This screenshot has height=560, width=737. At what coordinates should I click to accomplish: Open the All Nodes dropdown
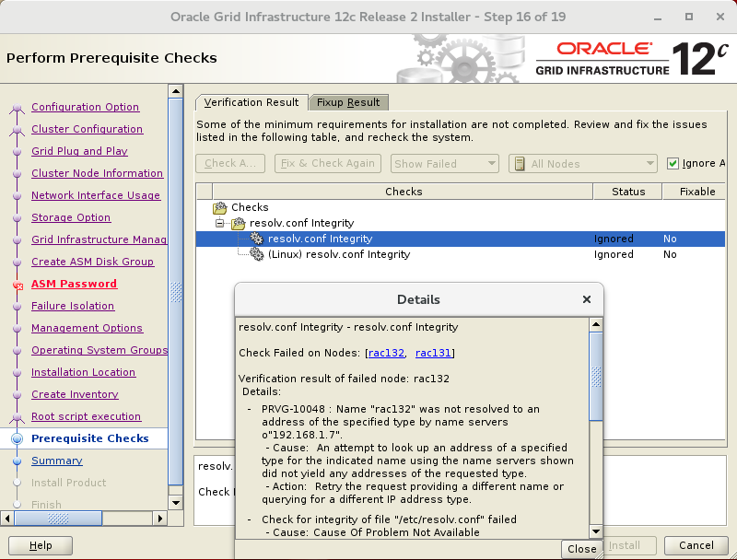pyautogui.click(x=583, y=164)
